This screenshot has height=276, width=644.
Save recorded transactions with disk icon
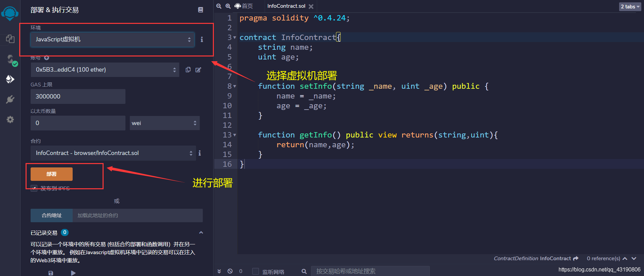pos(51,273)
